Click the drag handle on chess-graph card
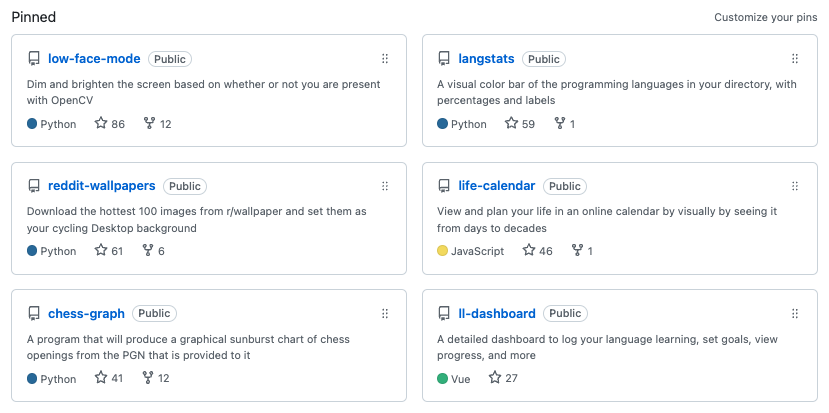This screenshot has height=413, width=829. coord(385,313)
